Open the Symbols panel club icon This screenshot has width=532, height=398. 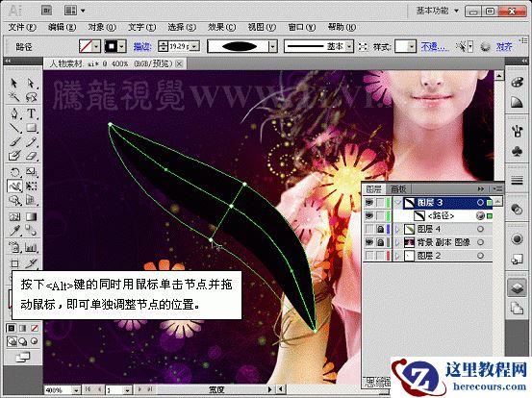[517, 152]
